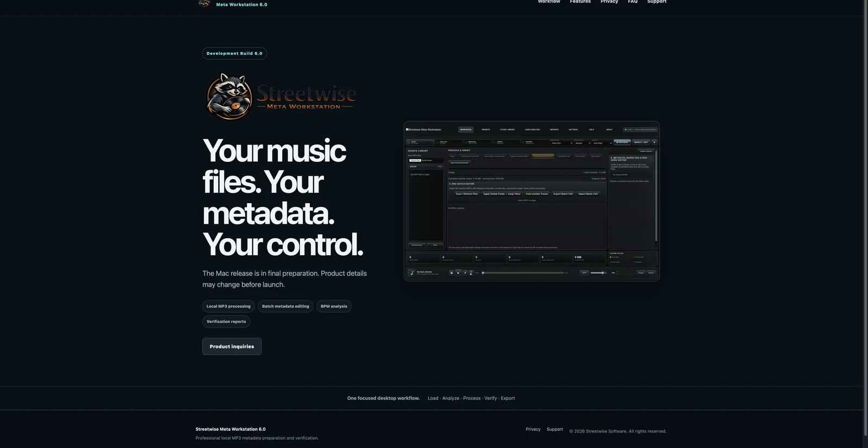Click Auto-number Tracks button

point(537,194)
